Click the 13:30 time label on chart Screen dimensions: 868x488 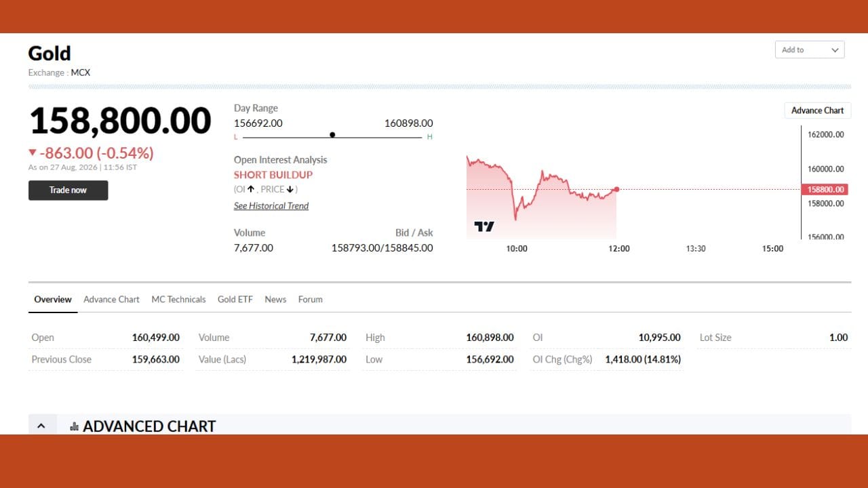[x=696, y=249]
